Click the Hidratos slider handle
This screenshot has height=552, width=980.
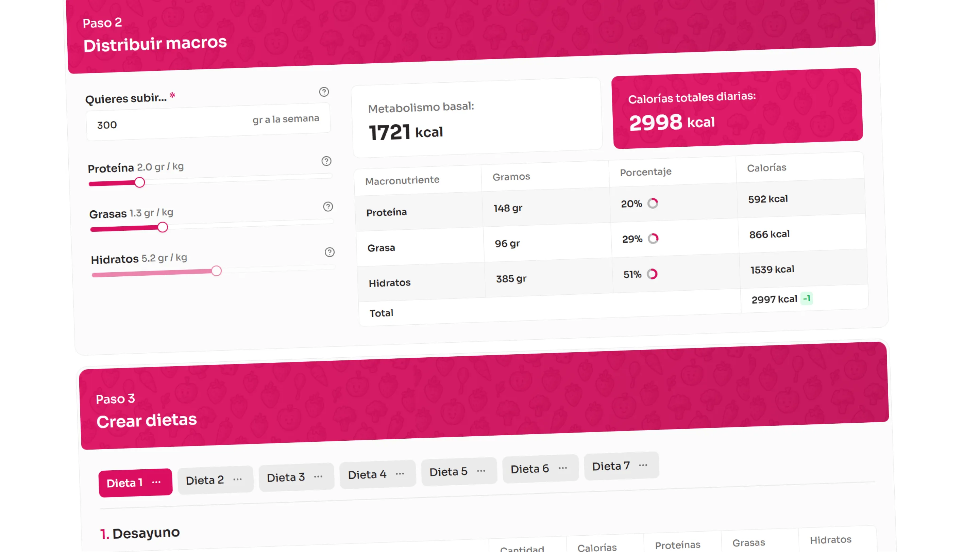pos(216,271)
